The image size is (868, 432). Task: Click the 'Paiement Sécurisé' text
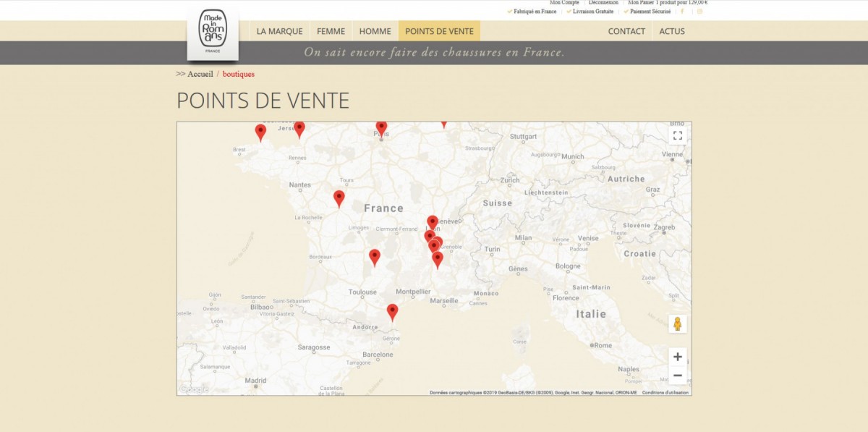[650, 12]
